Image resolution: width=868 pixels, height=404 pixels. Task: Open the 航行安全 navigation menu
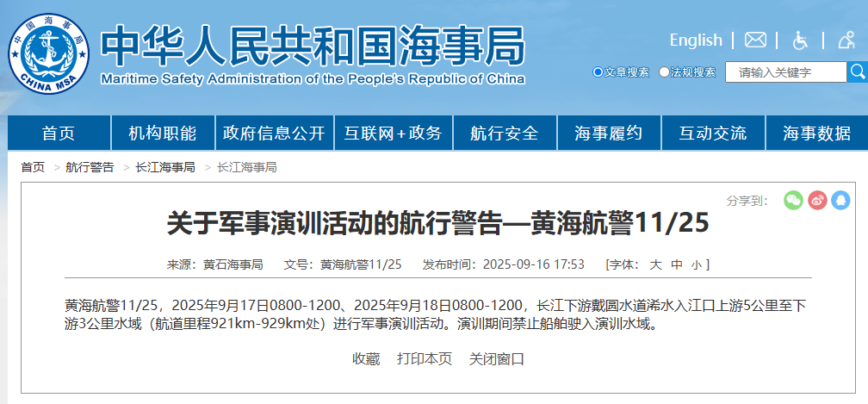[x=505, y=134]
